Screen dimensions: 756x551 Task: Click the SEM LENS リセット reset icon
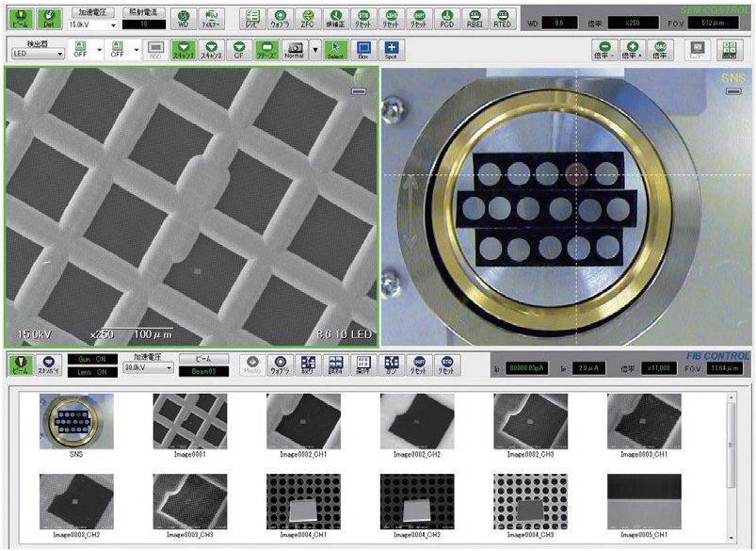coord(391,19)
